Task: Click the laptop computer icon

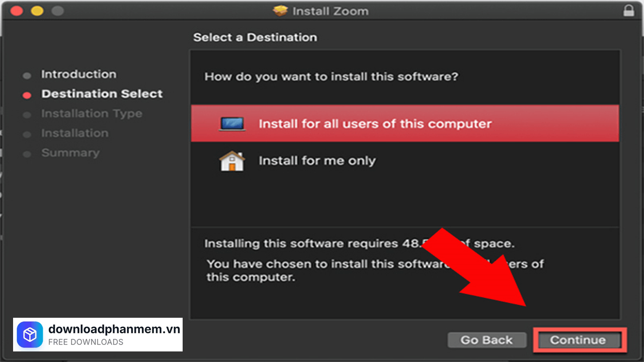Action: click(x=232, y=124)
